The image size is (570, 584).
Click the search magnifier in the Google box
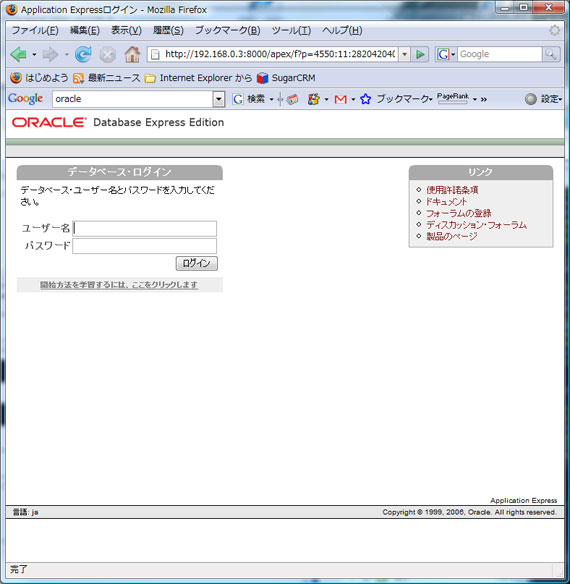tap(551, 54)
